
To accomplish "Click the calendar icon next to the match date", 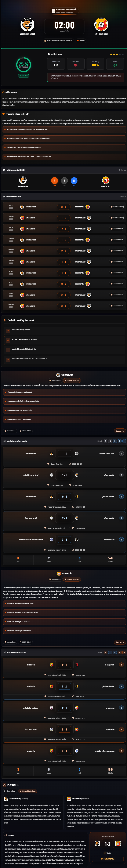I will click(46, 41).
